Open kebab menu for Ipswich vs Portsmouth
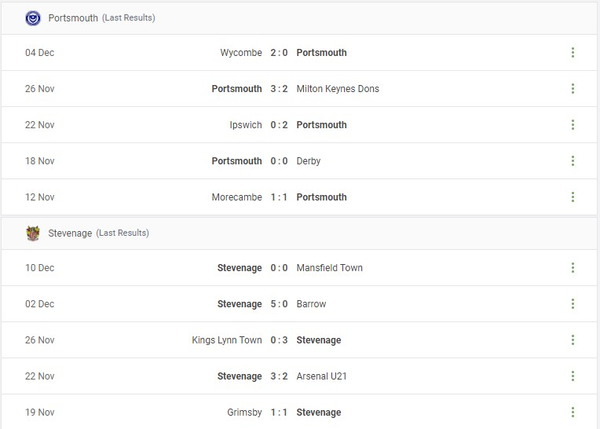600x429 pixels. coord(573,125)
